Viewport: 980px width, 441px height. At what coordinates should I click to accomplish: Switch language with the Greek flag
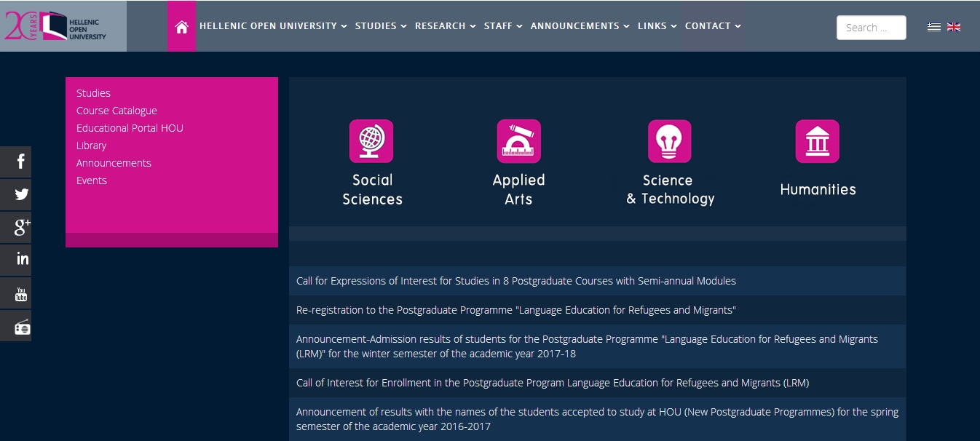(x=934, y=27)
